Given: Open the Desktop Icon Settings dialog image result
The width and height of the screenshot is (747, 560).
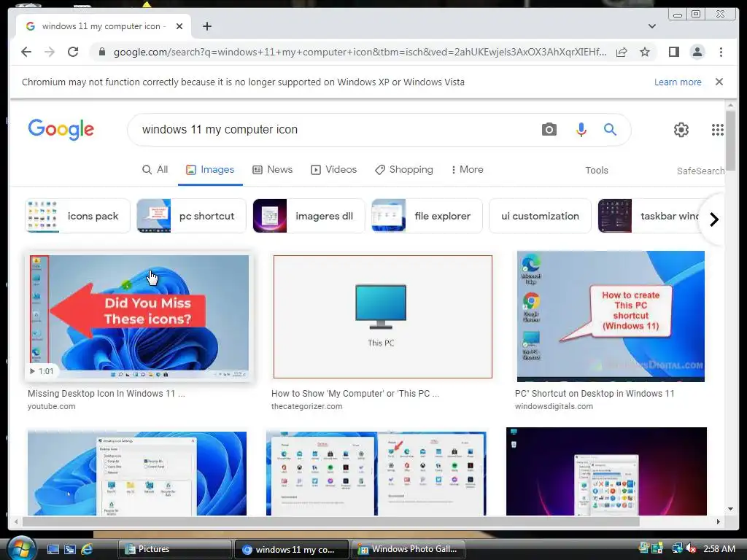Looking at the screenshot, I should pyautogui.click(x=137, y=473).
